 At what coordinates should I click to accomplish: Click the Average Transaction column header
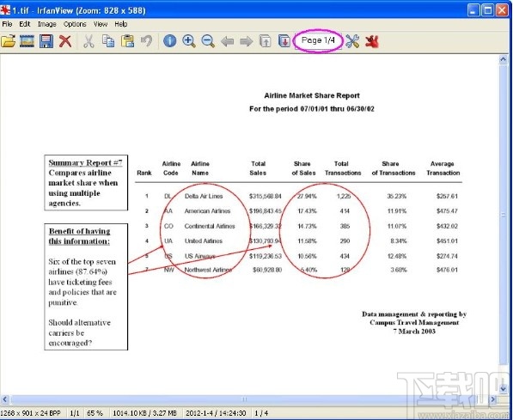pyautogui.click(x=443, y=168)
